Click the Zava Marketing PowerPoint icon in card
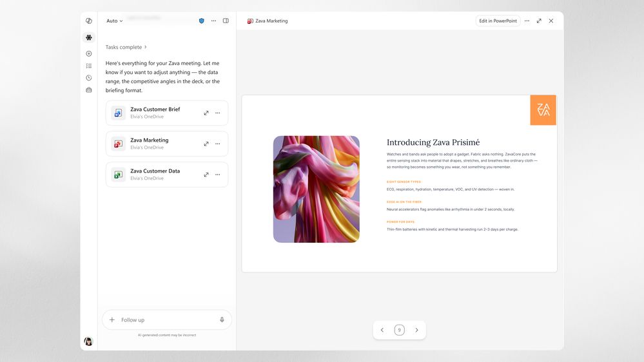This screenshot has height=362, width=644. click(x=118, y=144)
